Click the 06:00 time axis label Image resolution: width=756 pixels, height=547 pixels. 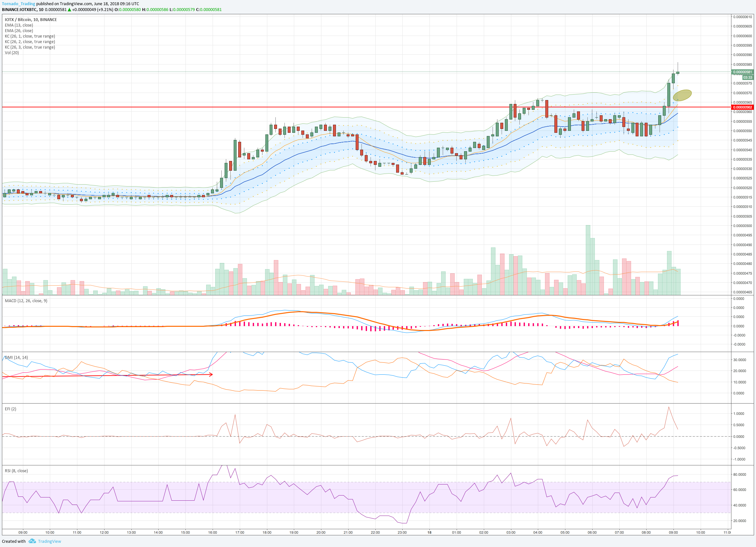pos(592,532)
